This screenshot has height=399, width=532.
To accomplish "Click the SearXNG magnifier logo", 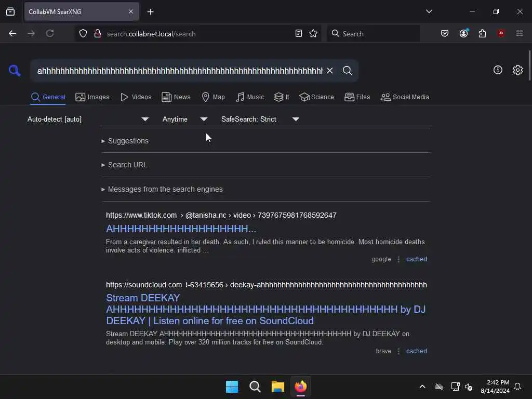I will (x=15, y=71).
